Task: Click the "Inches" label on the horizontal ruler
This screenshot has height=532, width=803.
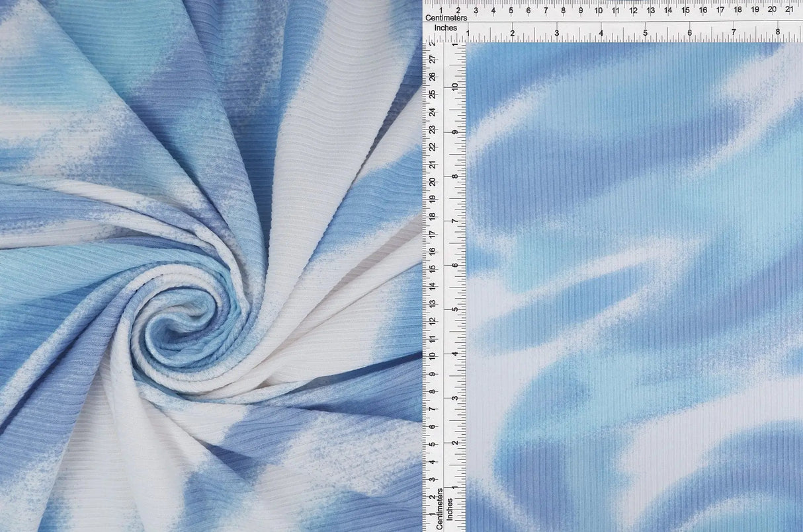Action: click(447, 28)
